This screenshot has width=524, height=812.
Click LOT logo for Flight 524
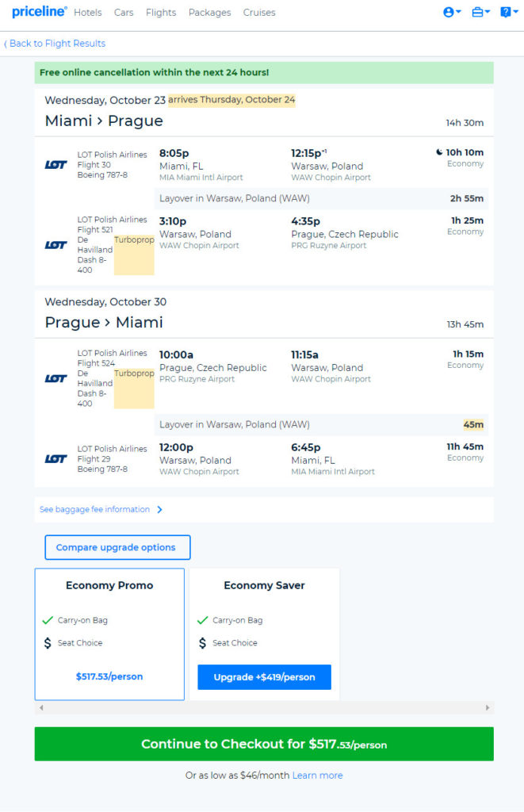56,378
